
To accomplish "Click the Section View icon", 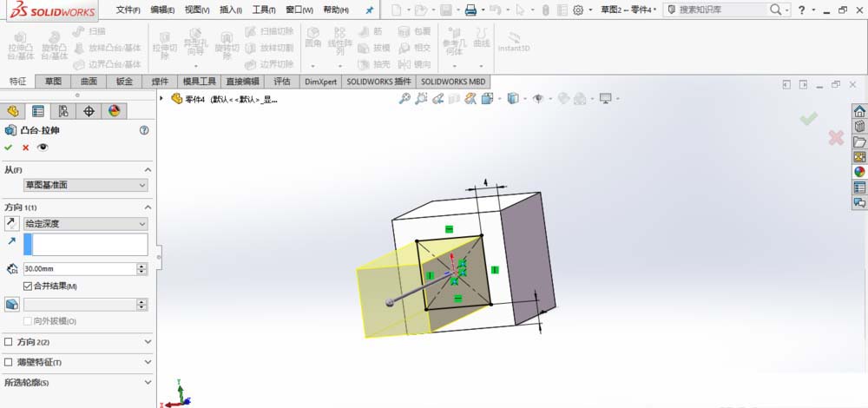I will click(454, 99).
